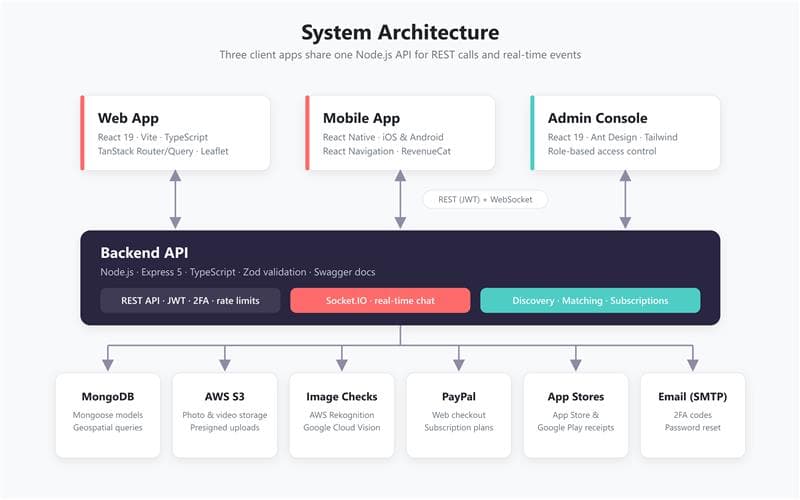Click "Password reset" text
The height and width of the screenshot is (500, 800).
tap(692, 428)
